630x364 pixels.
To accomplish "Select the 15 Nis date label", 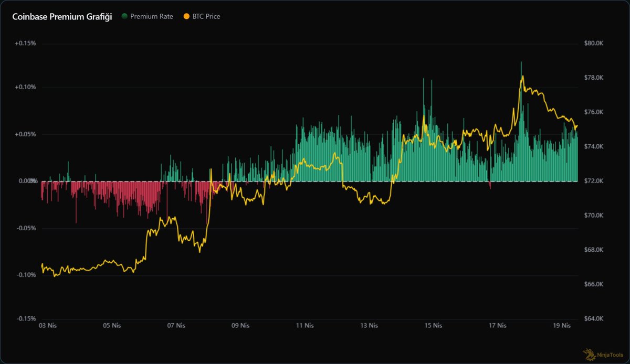I will click(x=433, y=326).
